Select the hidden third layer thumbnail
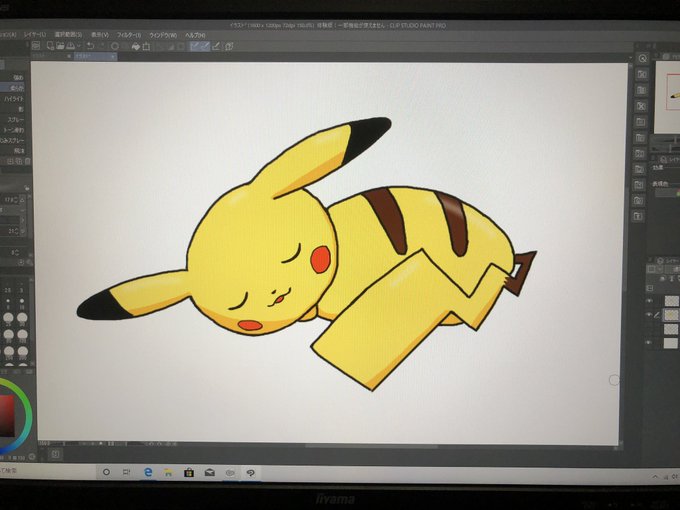The height and width of the screenshot is (510, 680). [671, 329]
